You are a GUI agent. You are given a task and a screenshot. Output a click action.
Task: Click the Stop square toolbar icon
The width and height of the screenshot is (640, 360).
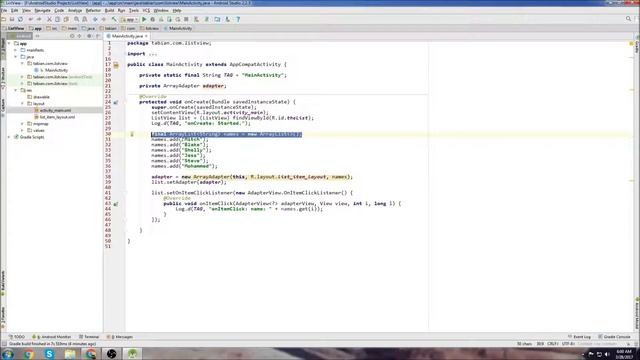pos(186,19)
